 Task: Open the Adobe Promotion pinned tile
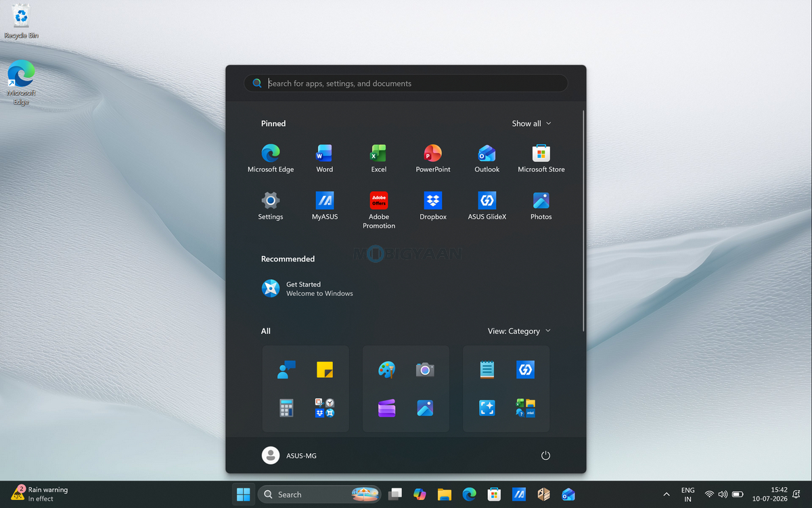379,210
